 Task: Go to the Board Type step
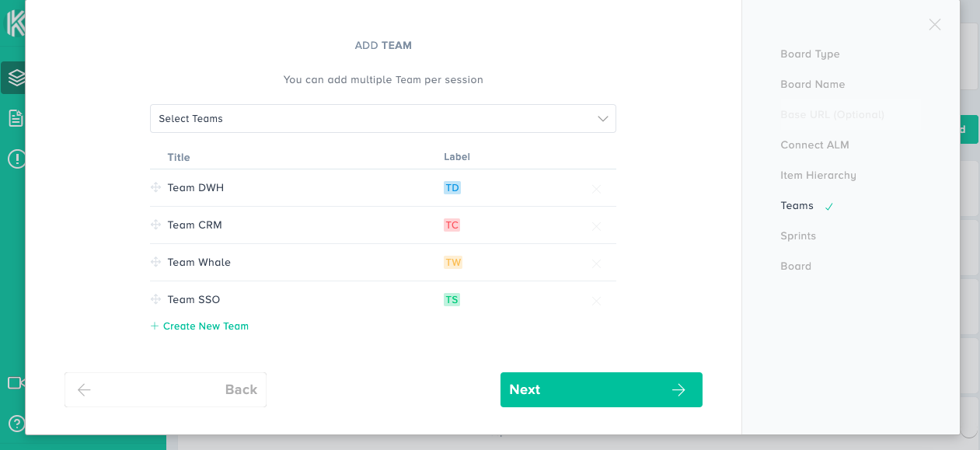[x=810, y=54]
